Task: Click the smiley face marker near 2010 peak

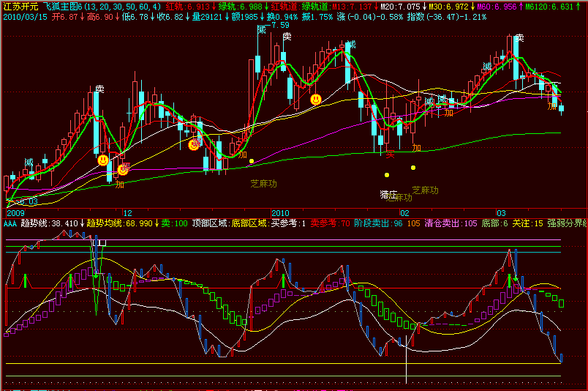Action: 315,99
